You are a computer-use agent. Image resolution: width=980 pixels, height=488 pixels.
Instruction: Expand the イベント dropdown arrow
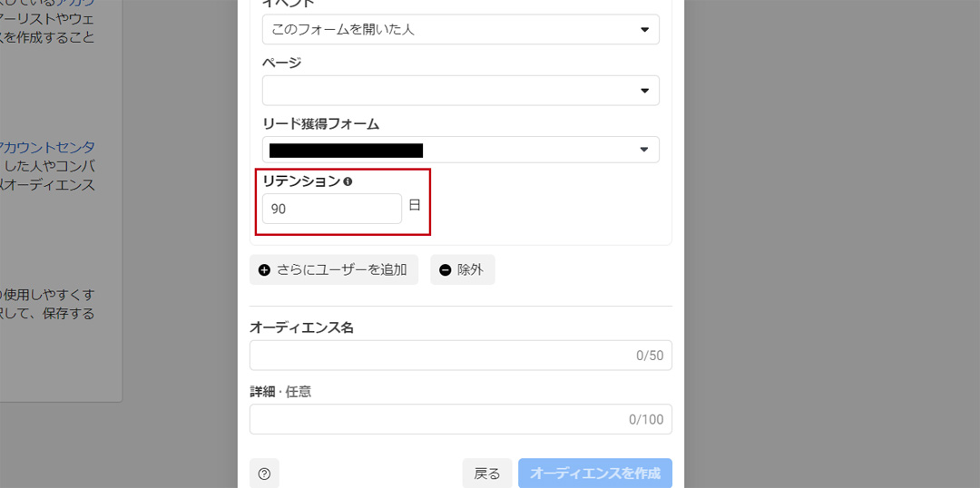tap(644, 30)
